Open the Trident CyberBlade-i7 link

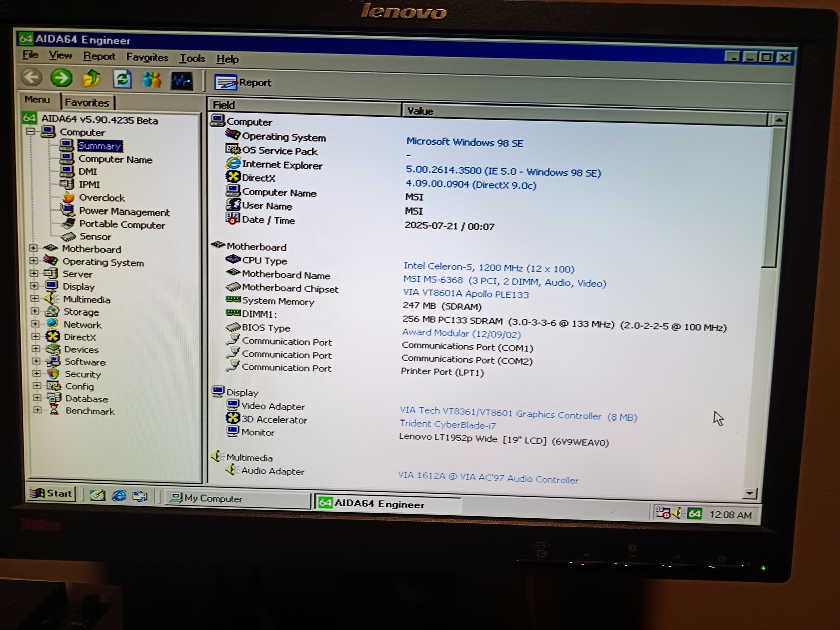pos(448,424)
